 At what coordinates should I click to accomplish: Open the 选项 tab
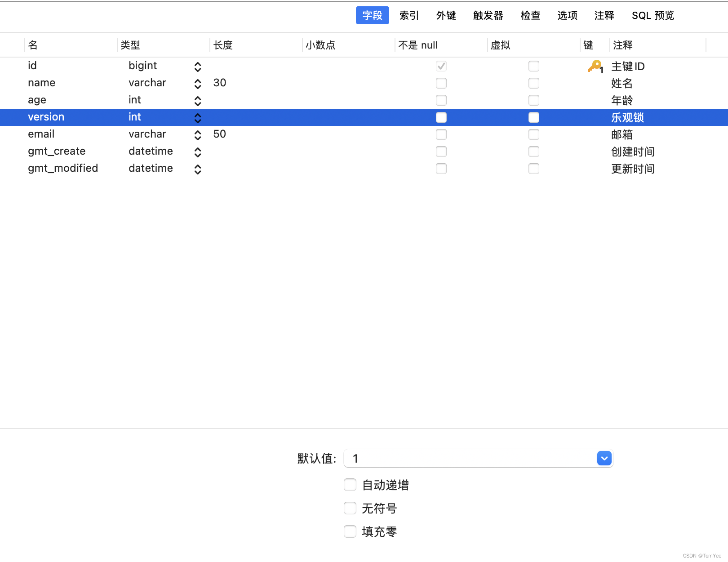(567, 15)
